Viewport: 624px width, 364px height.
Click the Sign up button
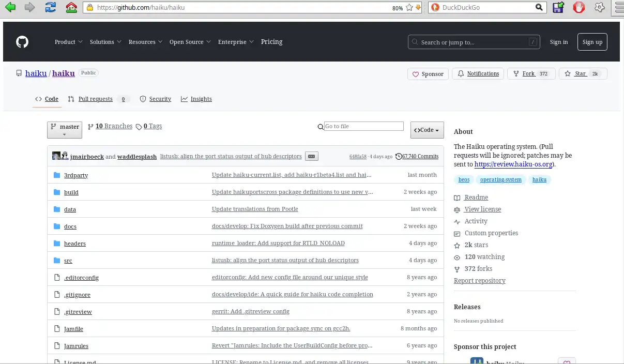tap(592, 42)
